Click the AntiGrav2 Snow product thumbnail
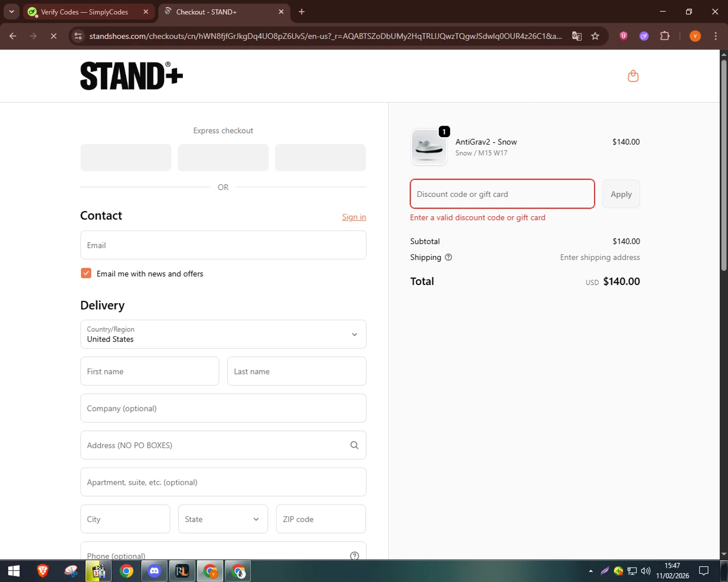This screenshot has height=582, width=728. (x=429, y=147)
